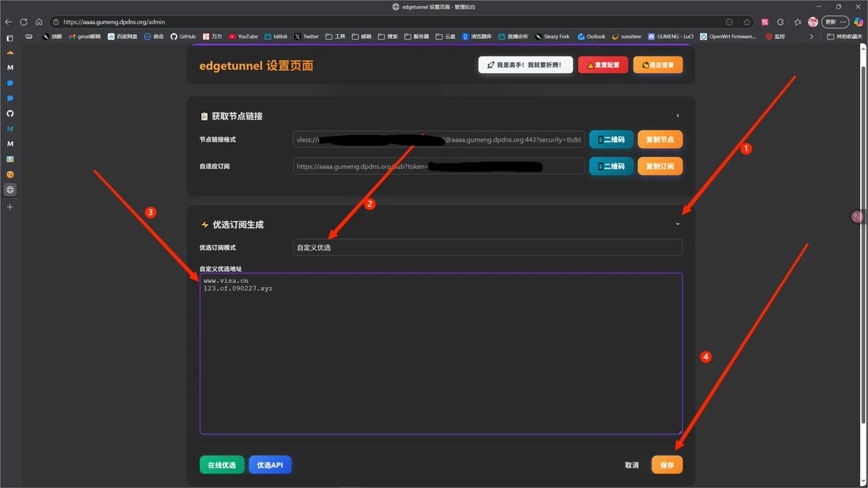Open the 优选订阅模式 dropdown
Image resolution: width=868 pixels, height=488 pixels.
(x=488, y=247)
